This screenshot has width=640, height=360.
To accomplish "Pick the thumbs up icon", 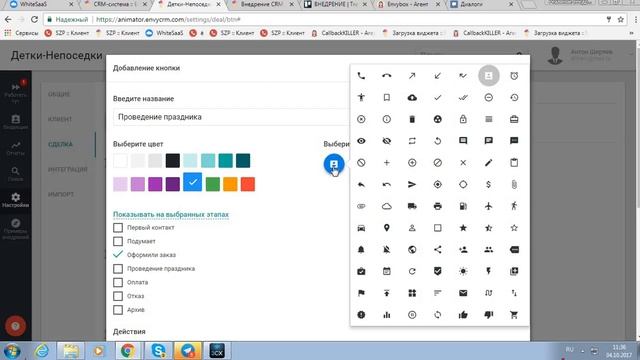I will [x=463, y=315].
